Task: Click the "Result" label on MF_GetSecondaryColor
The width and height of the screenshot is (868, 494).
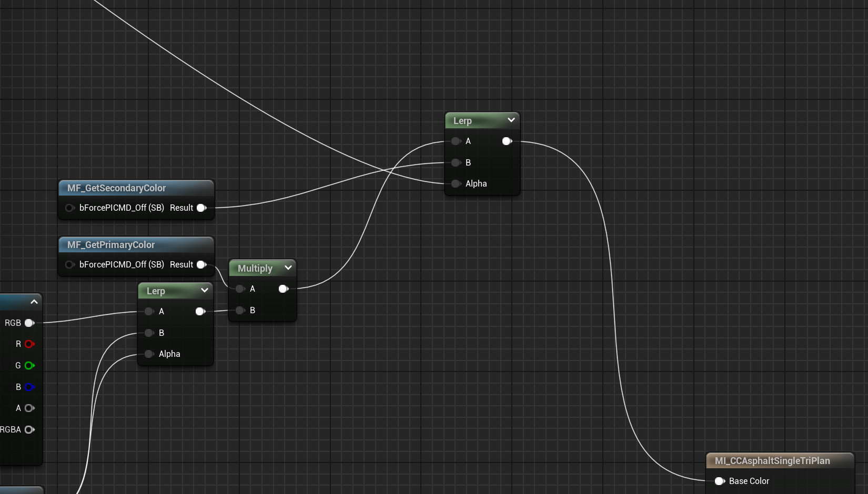Action: click(x=181, y=208)
